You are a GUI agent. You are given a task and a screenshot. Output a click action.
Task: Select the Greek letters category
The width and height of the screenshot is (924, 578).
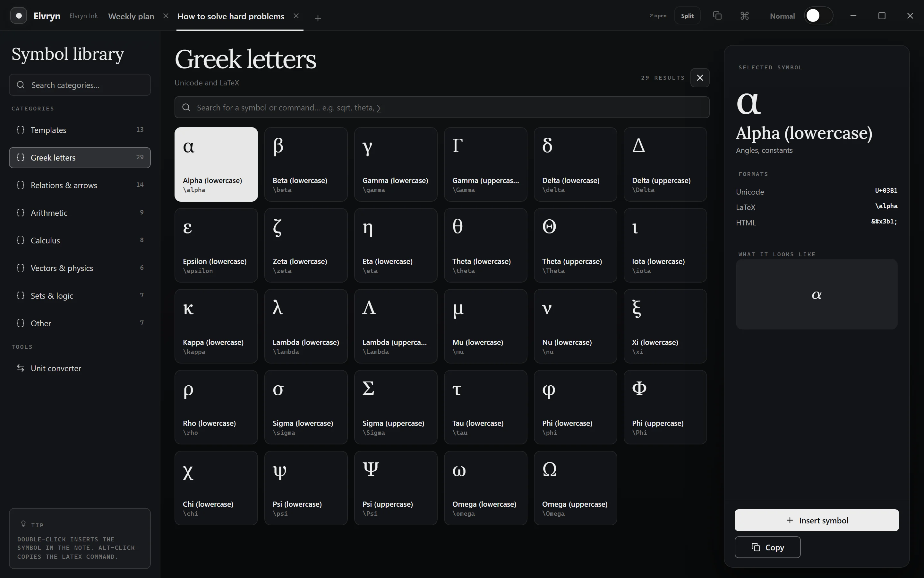[80, 157]
